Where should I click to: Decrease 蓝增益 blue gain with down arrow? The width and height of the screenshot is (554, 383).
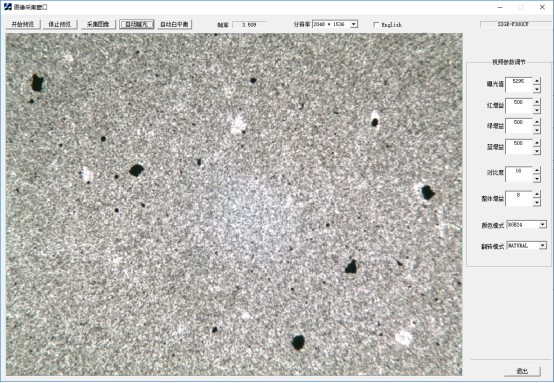537,151
